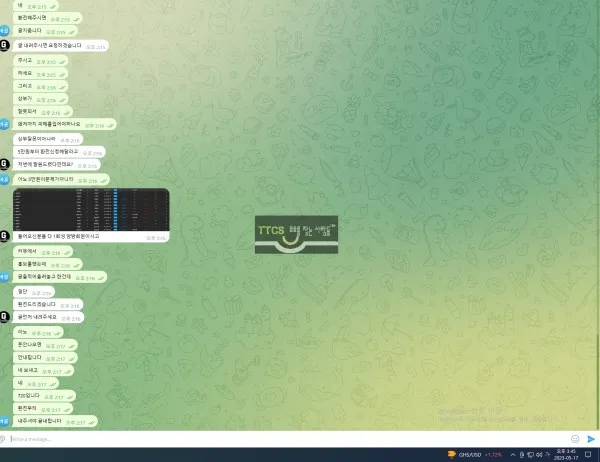The image size is (600, 462).
Task: Click the TTCS logo watermark
Action: coord(297,235)
